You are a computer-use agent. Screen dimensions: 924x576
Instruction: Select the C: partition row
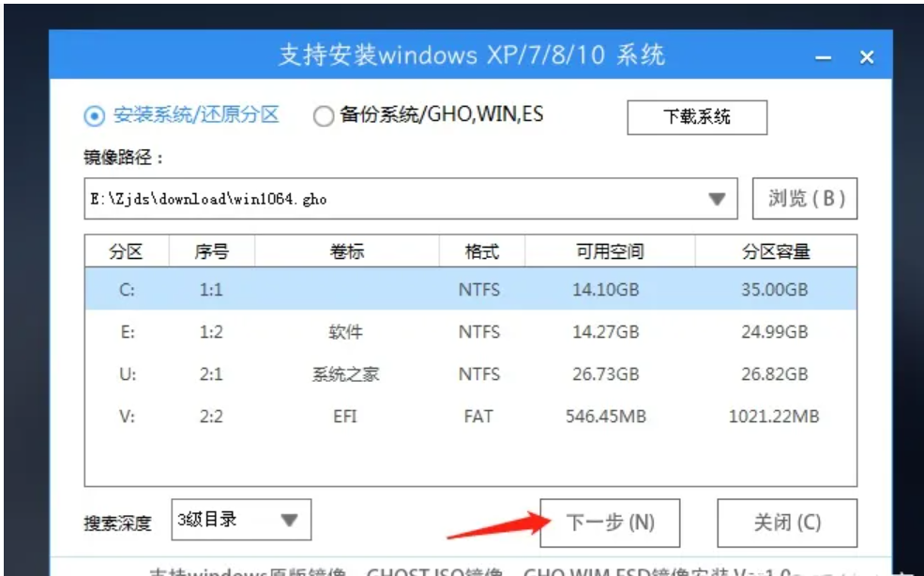click(469, 290)
